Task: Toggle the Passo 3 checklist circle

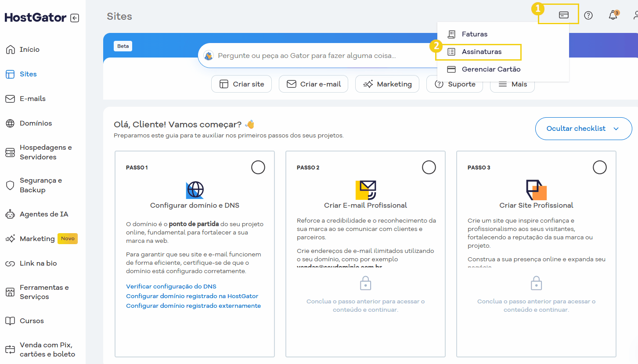Action: coord(600,167)
